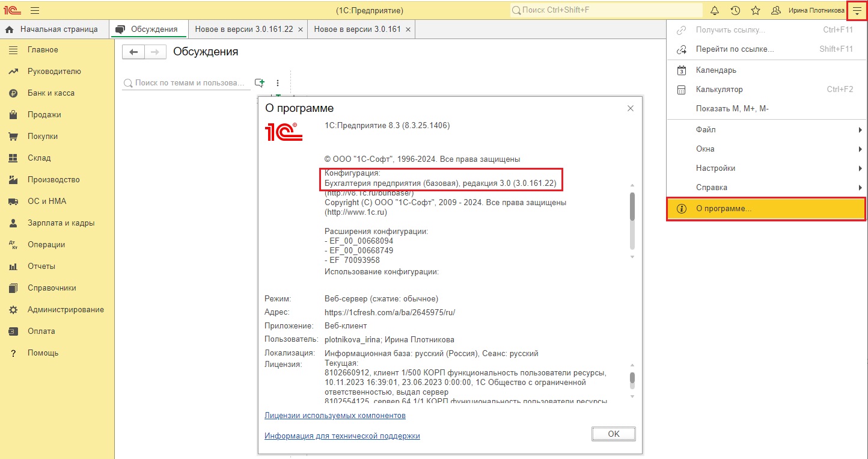
Task: Open Информация для технической поддержки link
Action: point(342,436)
